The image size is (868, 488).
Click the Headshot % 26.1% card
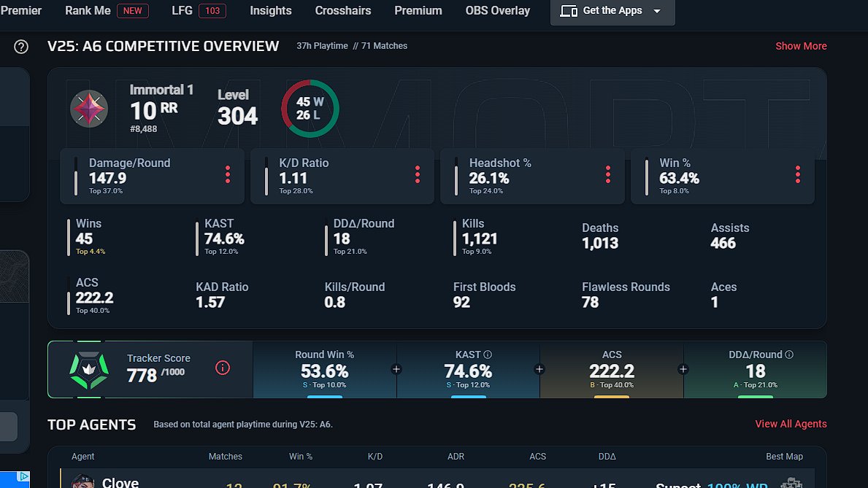coord(532,177)
